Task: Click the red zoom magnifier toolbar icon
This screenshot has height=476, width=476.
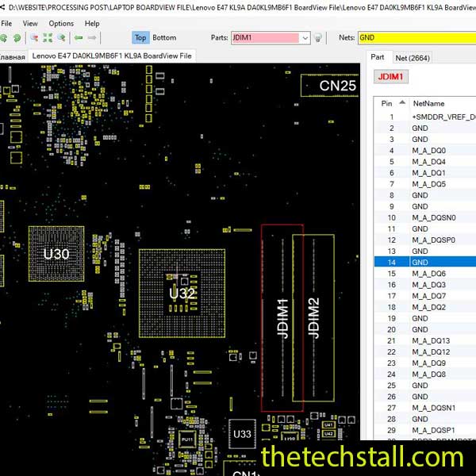Action: click(x=34, y=37)
